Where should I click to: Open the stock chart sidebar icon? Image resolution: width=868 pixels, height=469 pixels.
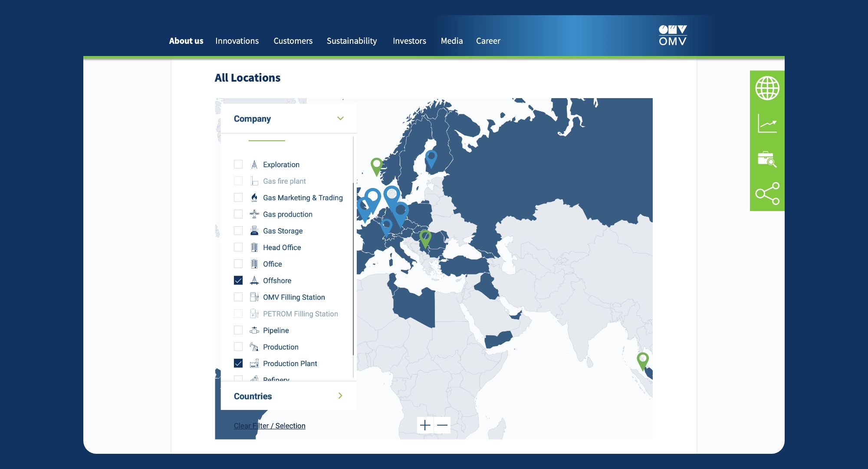[x=767, y=124]
